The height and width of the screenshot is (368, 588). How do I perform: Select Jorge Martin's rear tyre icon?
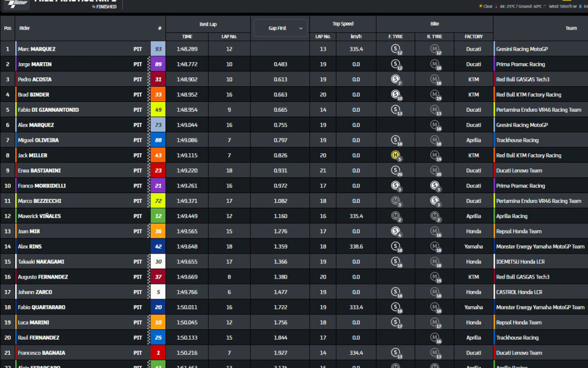click(436, 64)
